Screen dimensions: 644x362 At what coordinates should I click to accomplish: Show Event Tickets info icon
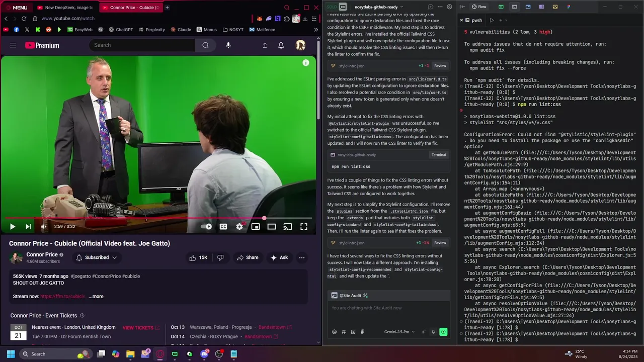click(82, 315)
